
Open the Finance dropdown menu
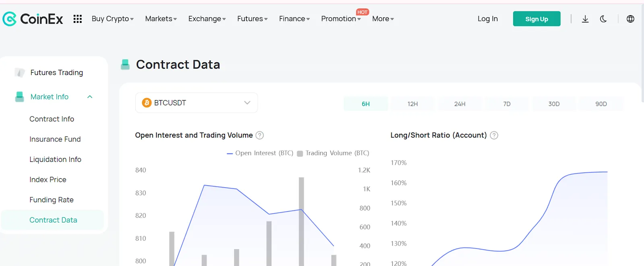(295, 19)
